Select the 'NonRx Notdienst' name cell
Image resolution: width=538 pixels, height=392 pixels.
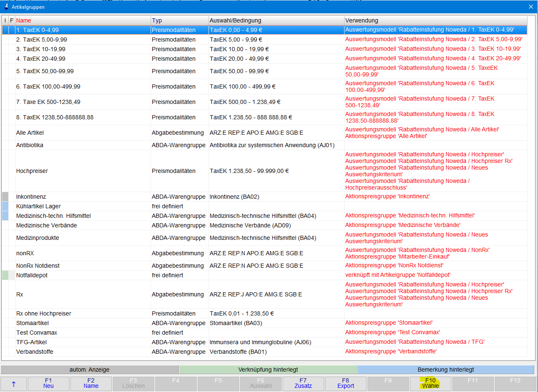pyautogui.click(x=83, y=266)
